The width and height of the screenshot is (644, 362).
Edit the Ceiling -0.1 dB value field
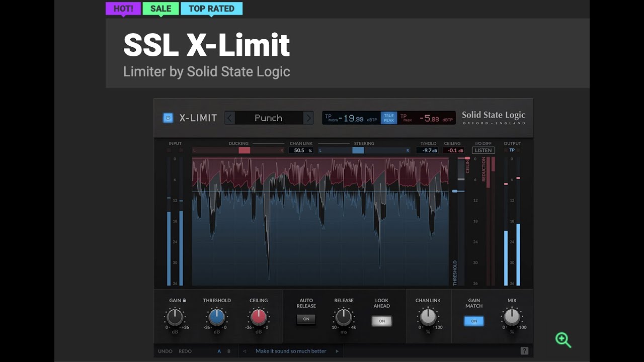(453, 150)
